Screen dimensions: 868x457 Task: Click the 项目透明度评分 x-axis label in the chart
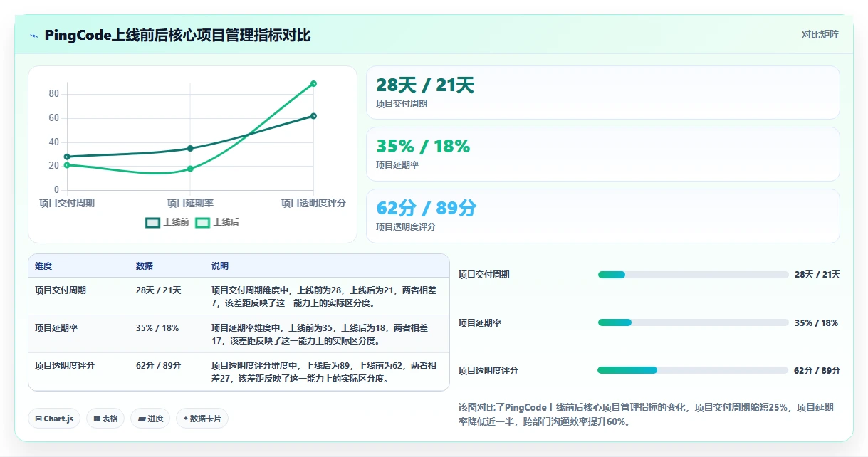click(313, 203)
